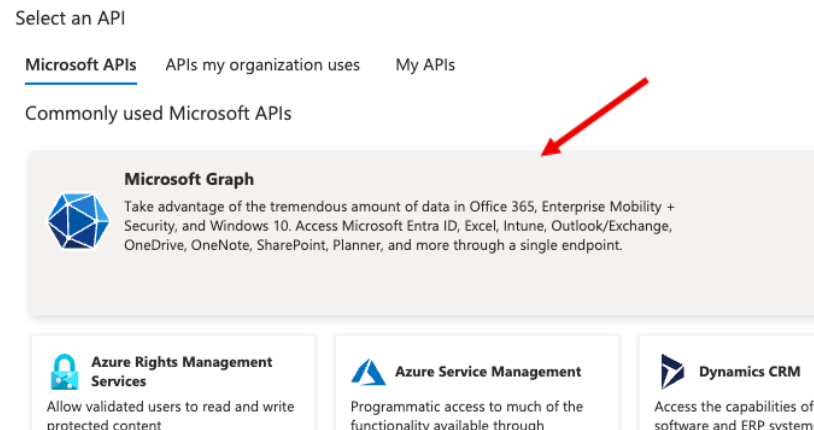Open the Microsoft Graph heading
Viewport: 814px width, 430px height.
(x=189, y=179)
